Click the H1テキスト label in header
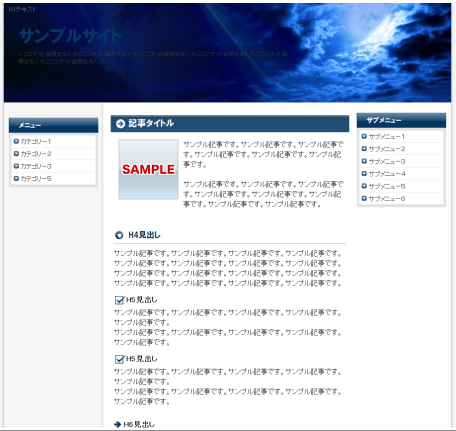 [22, 9]
